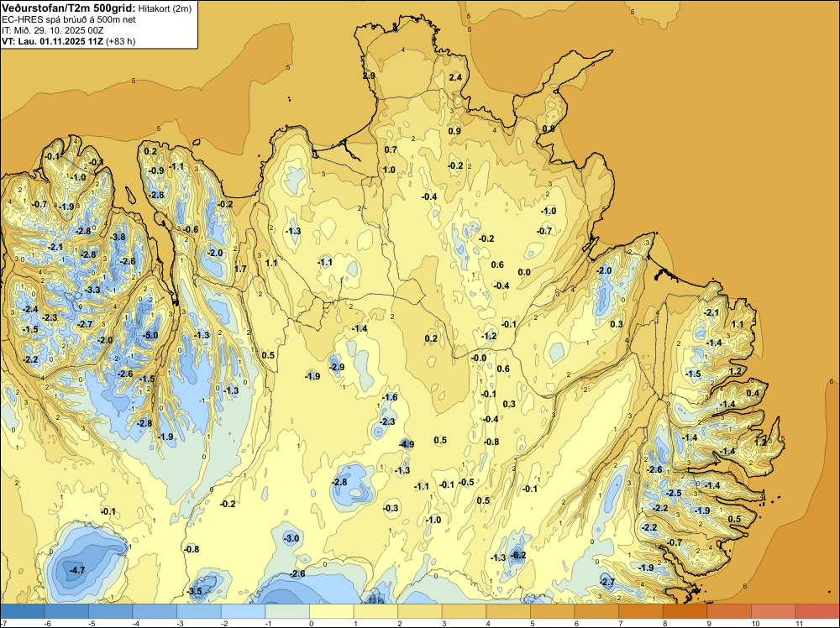Viewport: 840px width, 628px height.
Task: Click the "-6.2" temperature value on the map
Action: click(x=518, y=555)
